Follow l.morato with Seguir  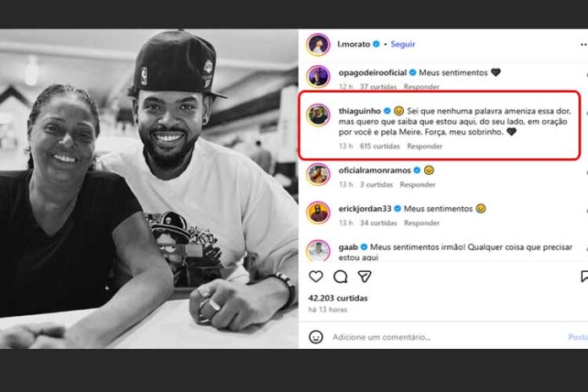pos(402,44)
